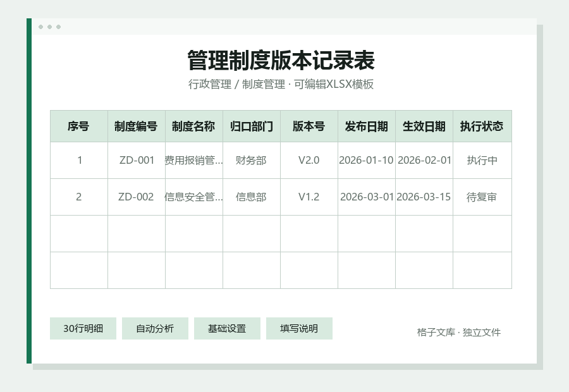Select the 版本号 column header
The image size is (569, 392).
click(x=309, y=126)
